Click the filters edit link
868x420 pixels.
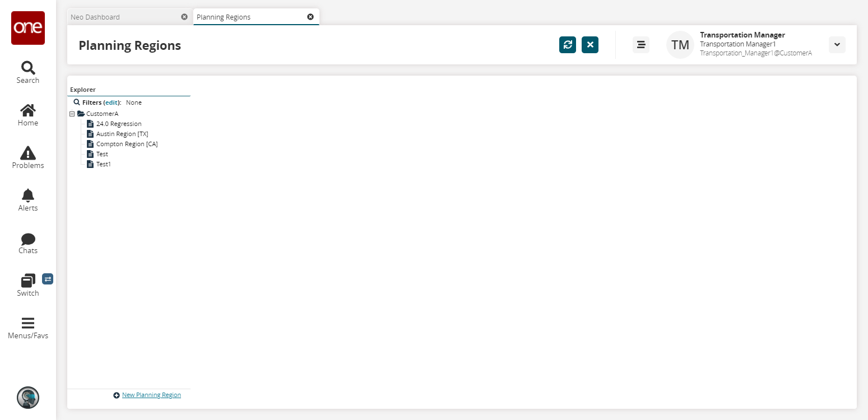click(112, 102)
